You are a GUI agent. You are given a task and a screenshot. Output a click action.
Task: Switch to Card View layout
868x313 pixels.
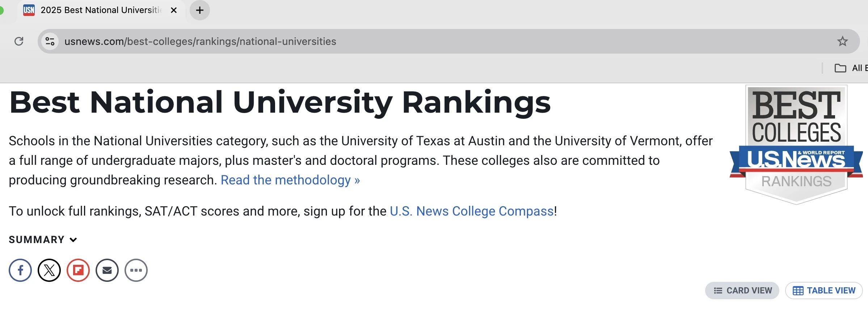point(742,291)
